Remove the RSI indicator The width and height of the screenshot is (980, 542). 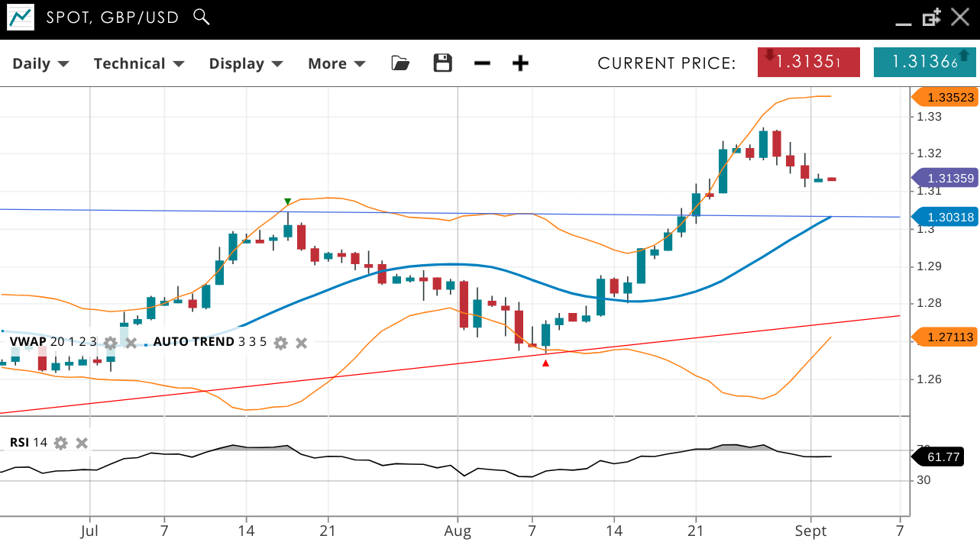click(82, 443)
